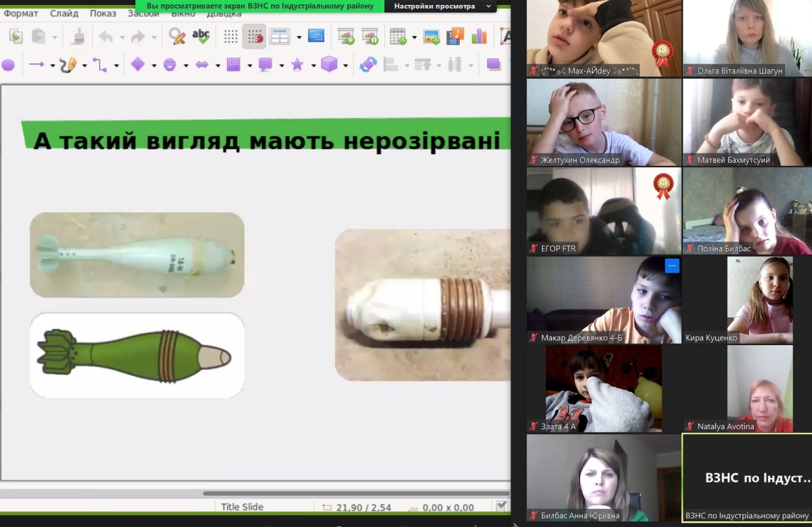
Task: Toggle Display Grid dots icon
Action: [231, 37]
